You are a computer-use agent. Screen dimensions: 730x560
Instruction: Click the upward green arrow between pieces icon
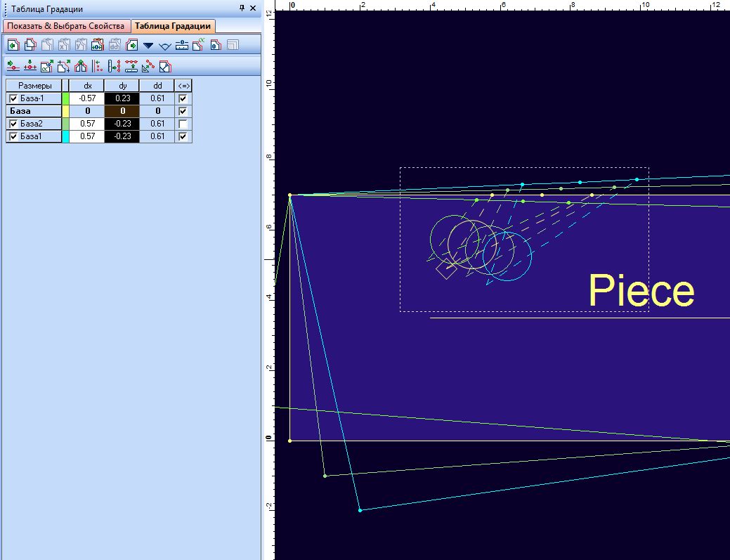pos(81,66)
